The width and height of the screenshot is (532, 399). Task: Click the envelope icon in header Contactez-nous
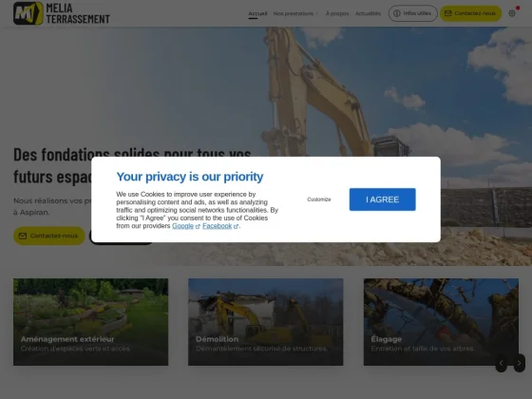click(x=447, y=13)
